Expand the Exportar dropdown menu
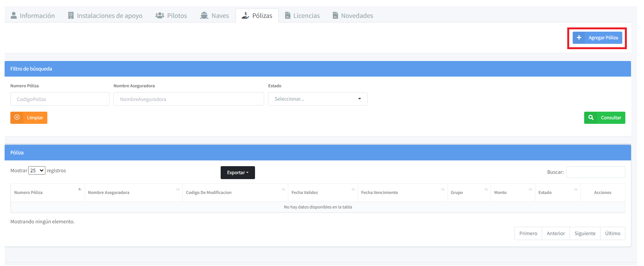The width and height of the screenshot is (644, 266). pos(237,173)
